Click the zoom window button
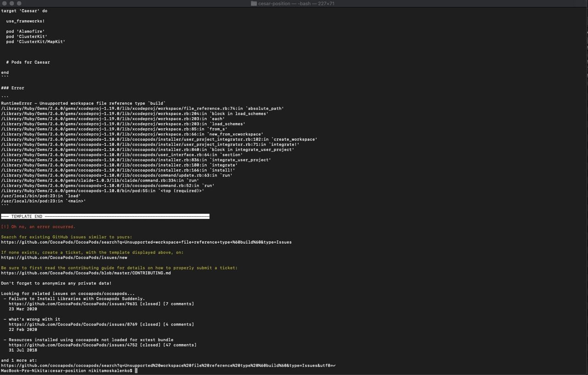588x375 pixels. (x=19, y=3)
